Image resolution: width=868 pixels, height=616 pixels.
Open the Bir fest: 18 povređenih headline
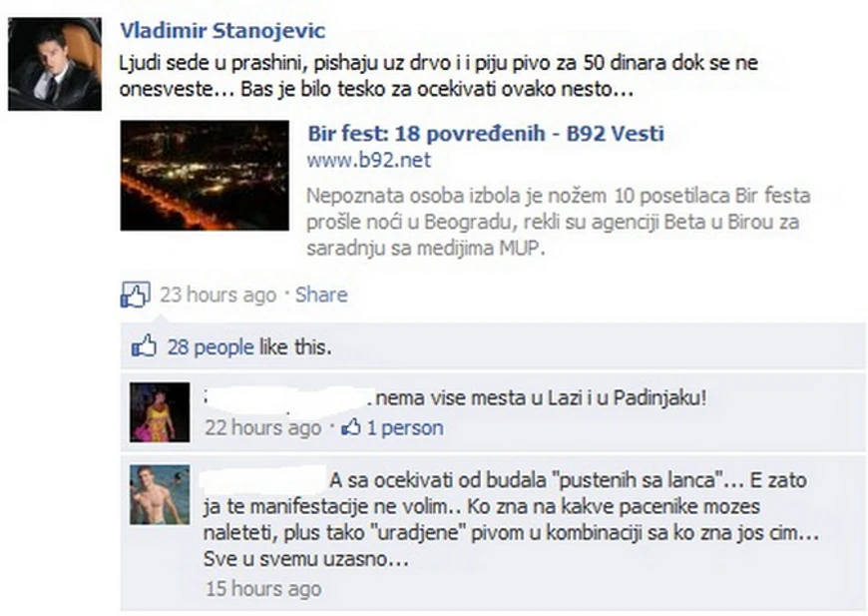[x=486, y=134]
